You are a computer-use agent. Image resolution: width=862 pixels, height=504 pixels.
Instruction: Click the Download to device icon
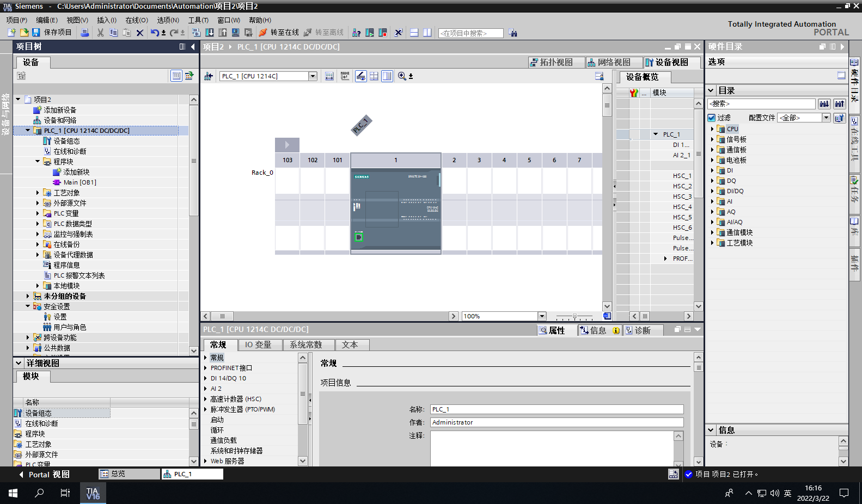click(x=210, y=33)
